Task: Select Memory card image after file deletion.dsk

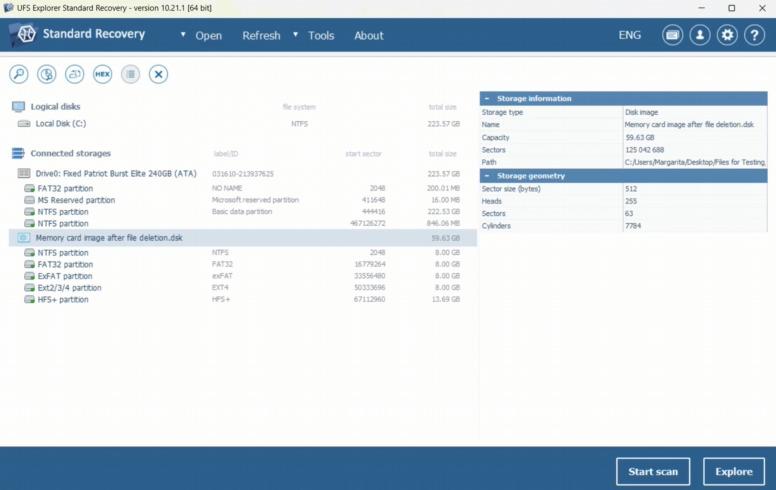Action: [242, 238]
